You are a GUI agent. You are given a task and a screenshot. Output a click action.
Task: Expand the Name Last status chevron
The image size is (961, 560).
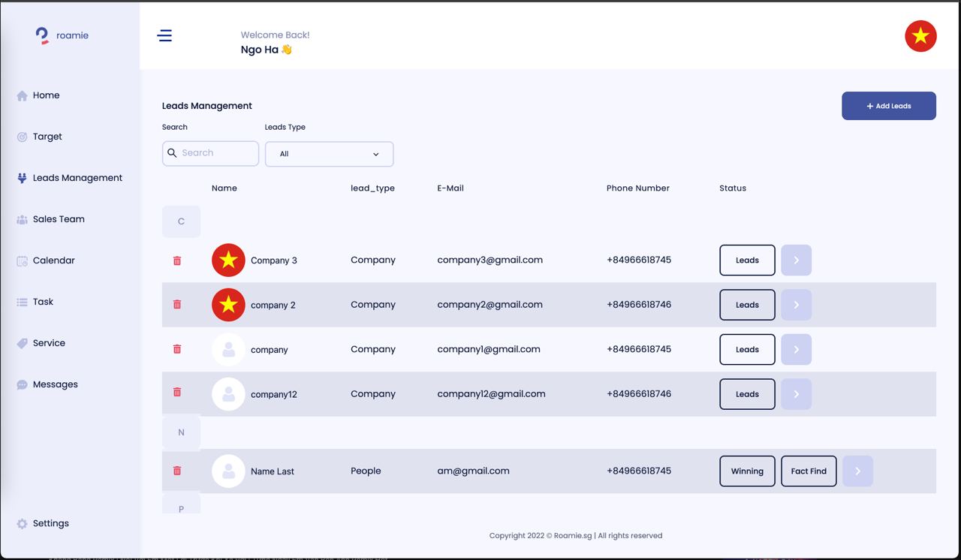coord(857,471)
